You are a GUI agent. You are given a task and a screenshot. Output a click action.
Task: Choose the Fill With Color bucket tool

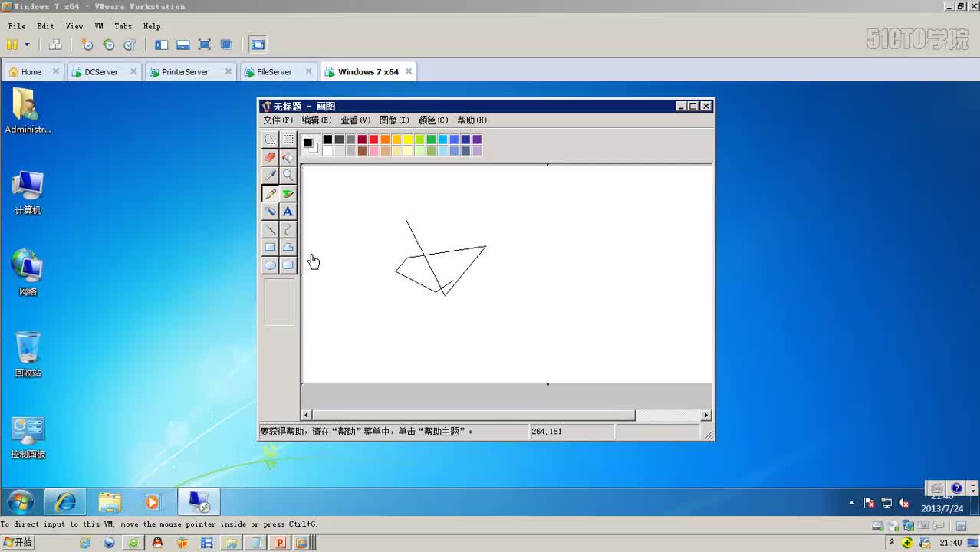click(x=288, y=157)
